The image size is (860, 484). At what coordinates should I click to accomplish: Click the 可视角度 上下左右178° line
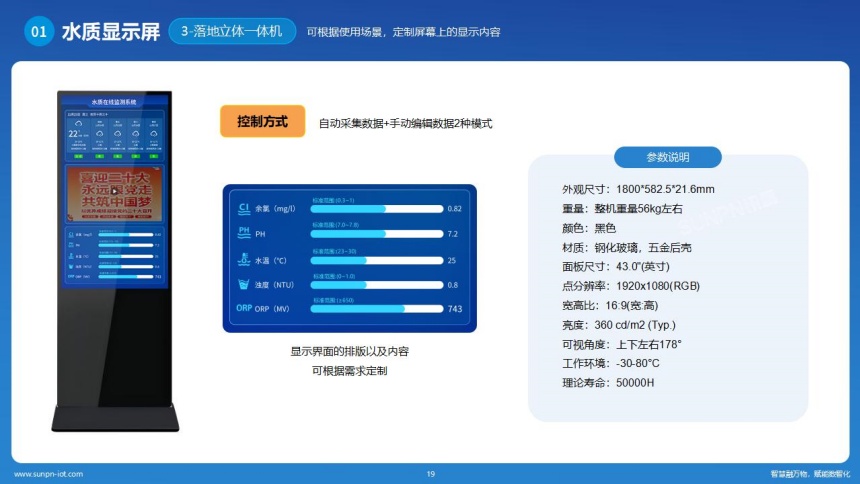tap(621, 345)
